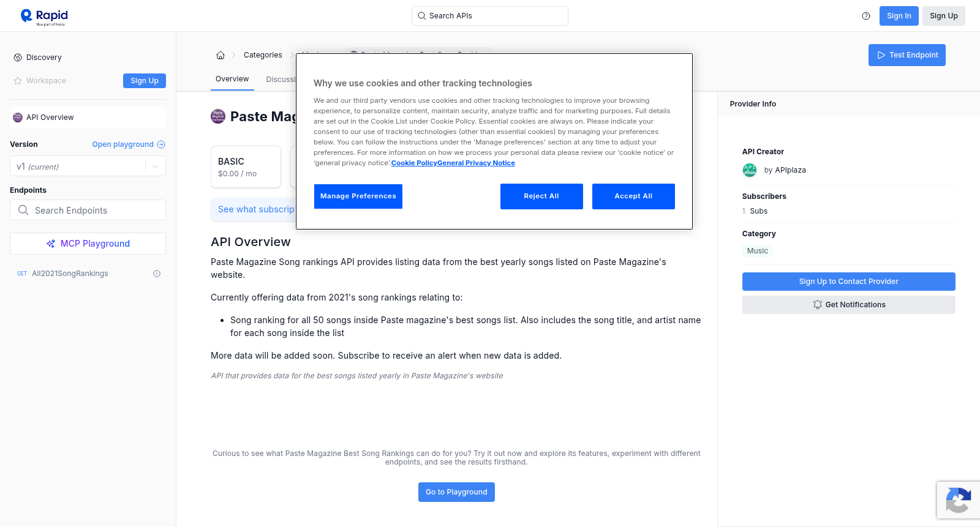This screenshot has width=980, height=527.
Task: Open Discovery in the sidebar
Action: pyautogui.click(x=44, y=58)
